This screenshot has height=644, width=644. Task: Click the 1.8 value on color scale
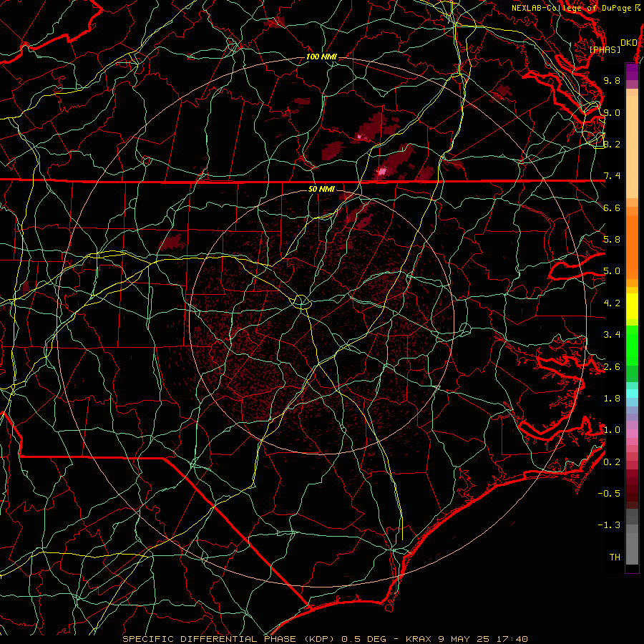click(x=612, y=399)
